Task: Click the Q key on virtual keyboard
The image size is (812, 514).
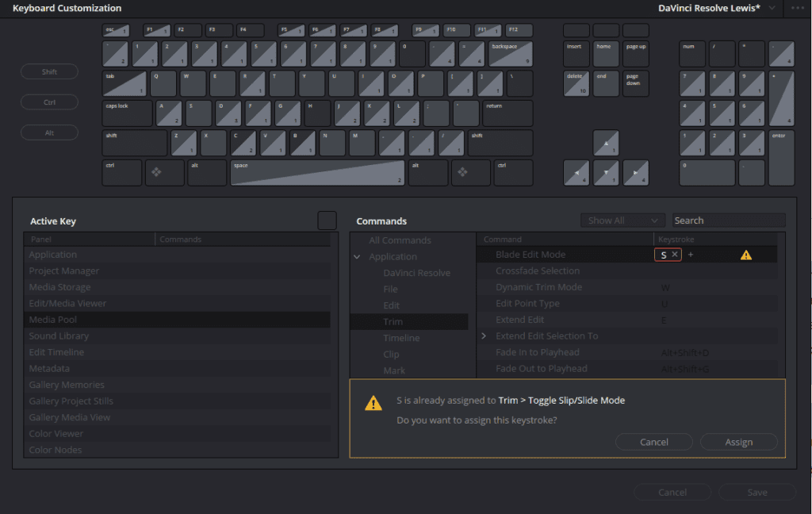Action: [x=163, y=83]
